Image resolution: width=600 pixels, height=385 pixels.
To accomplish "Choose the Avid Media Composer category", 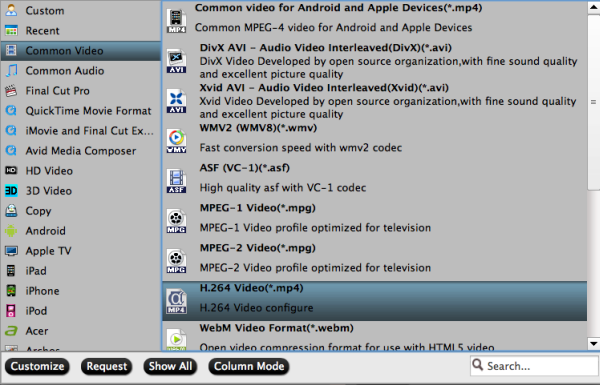I will 81,150.
